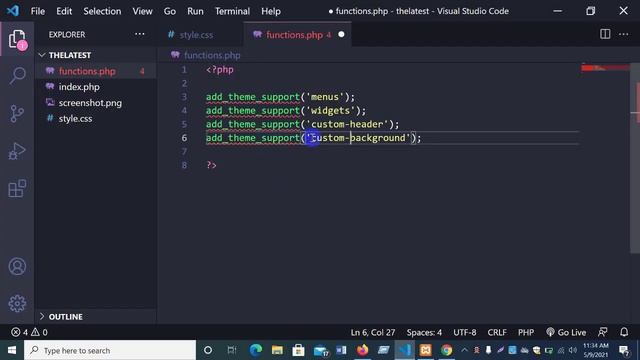Click the editor vertical scrollbar
Screen dimensions: 640x360
tap(635, 159)
